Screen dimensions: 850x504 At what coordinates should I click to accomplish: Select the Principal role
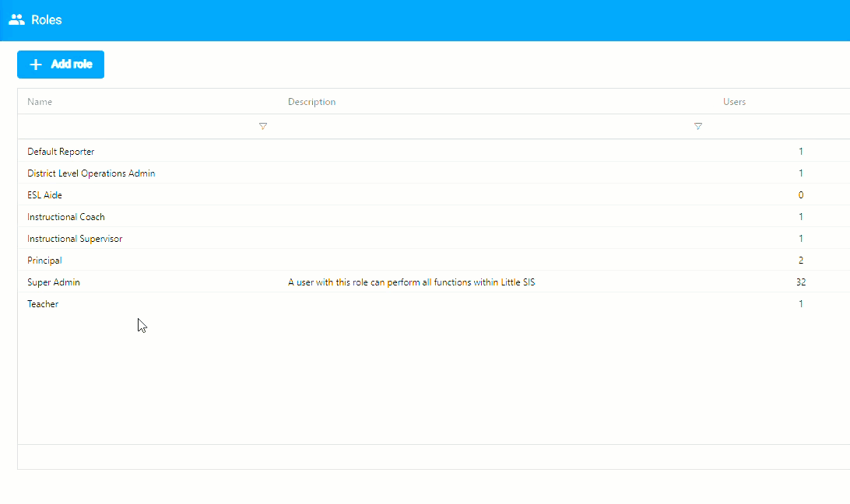pos(44,261)
